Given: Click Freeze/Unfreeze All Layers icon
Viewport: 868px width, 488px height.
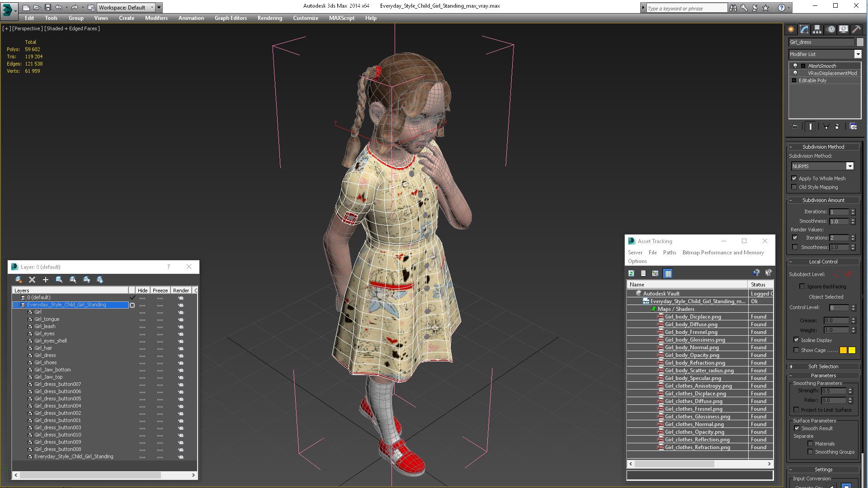Looking at the screenshot, I should [100, 280].
